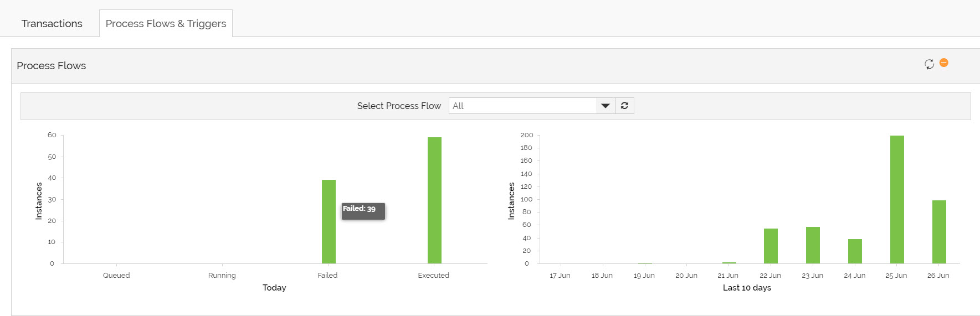
Task: Click the Last 10 days chart title
Action: [x=747, y=288]
